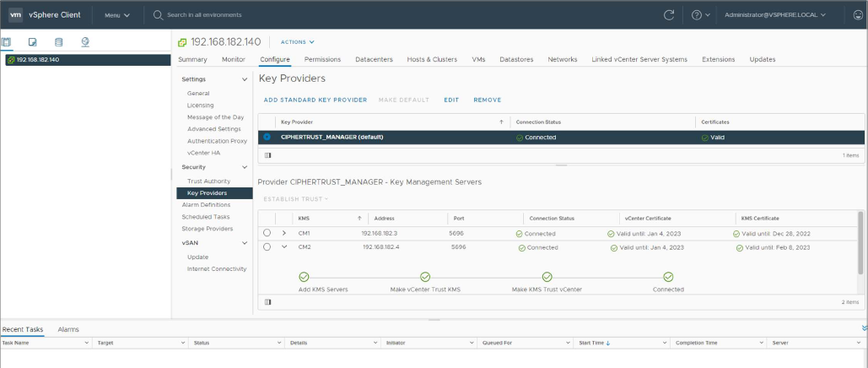Click the Hosts and Clusters inventory icon
868x368 pixels.
point(7,41)
